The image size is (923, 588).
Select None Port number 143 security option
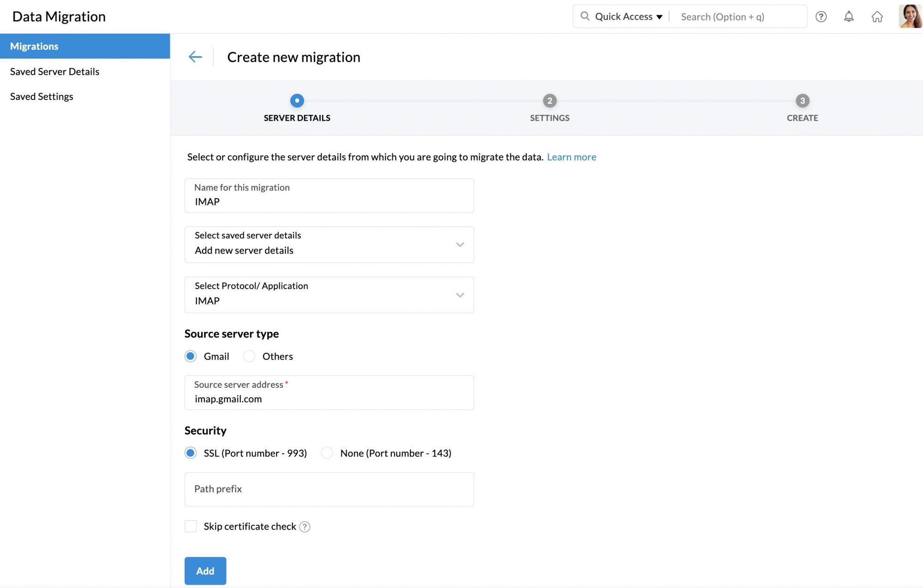[x=327, y=453]
